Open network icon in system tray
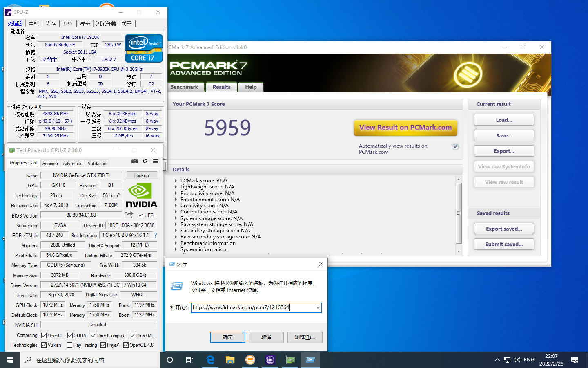Image resolution: width=588 pixels, height=368 pixels. 507,360
